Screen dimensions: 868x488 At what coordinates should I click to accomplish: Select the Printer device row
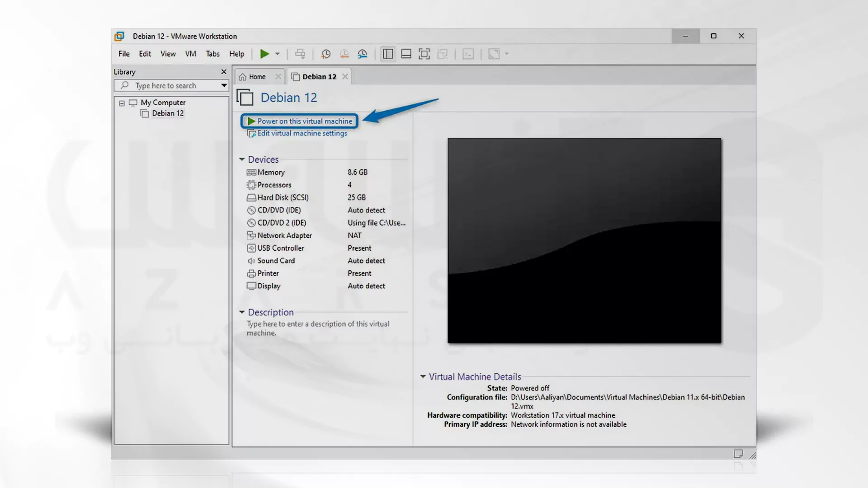[x=326, y=273]
